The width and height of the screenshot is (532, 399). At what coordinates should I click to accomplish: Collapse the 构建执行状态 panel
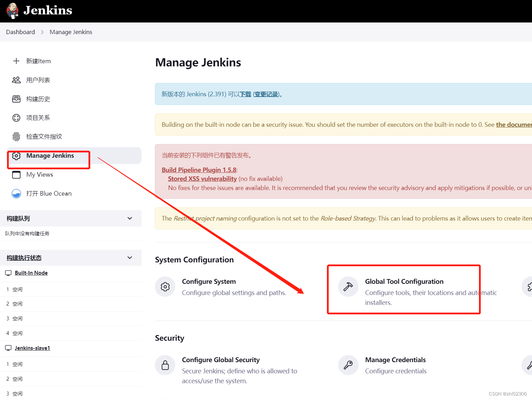pos(130,257)
